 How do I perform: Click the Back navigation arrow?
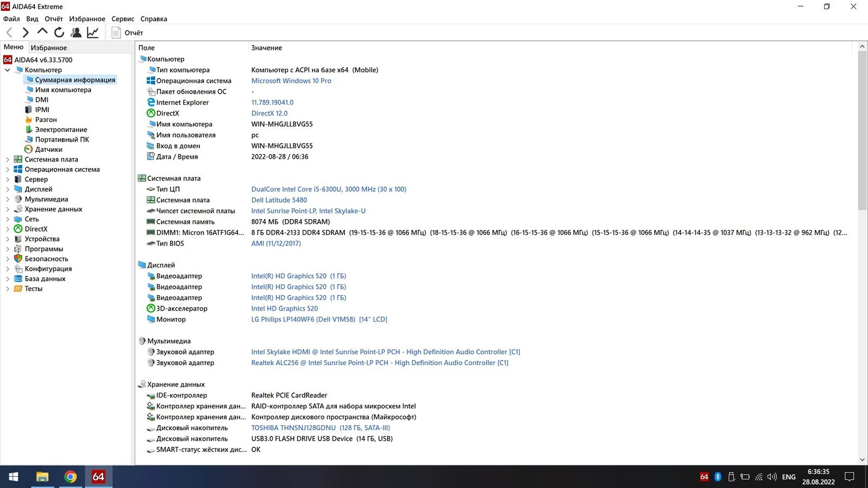point(9,33)
